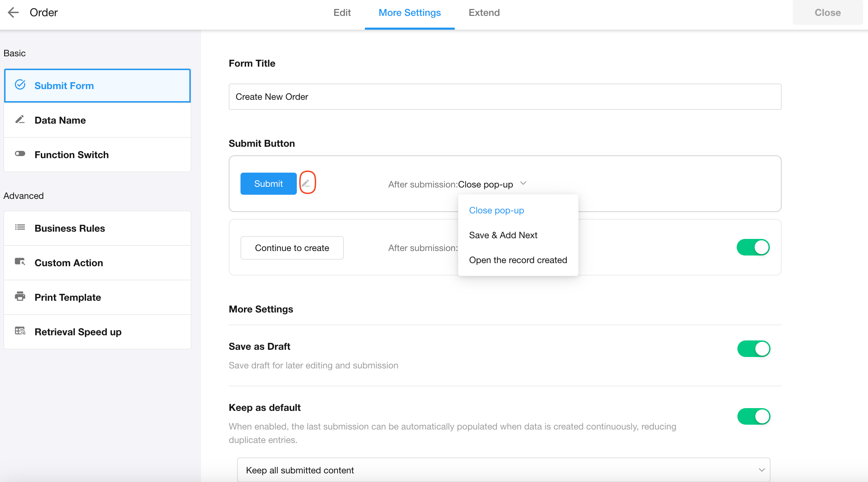Open Keep all submitted content dropdown
Image resolution: width=868 pixels, height=482 pixels.
point(503,470)
